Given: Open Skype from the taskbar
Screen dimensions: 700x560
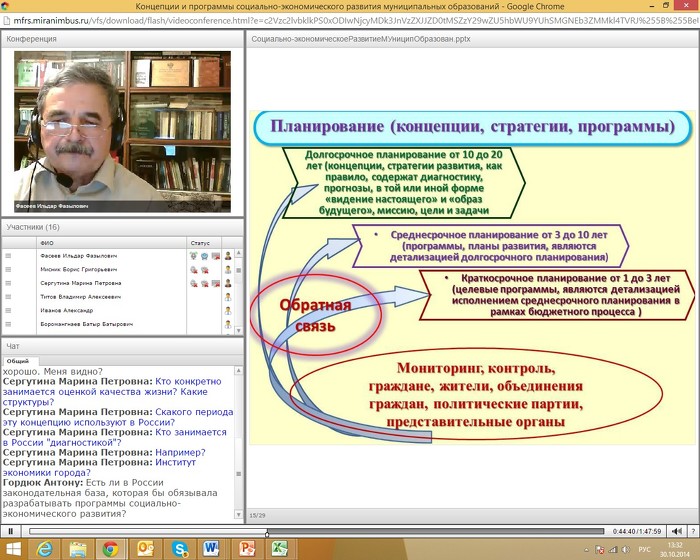Looking at the screenshot, I should click(179, 549).
